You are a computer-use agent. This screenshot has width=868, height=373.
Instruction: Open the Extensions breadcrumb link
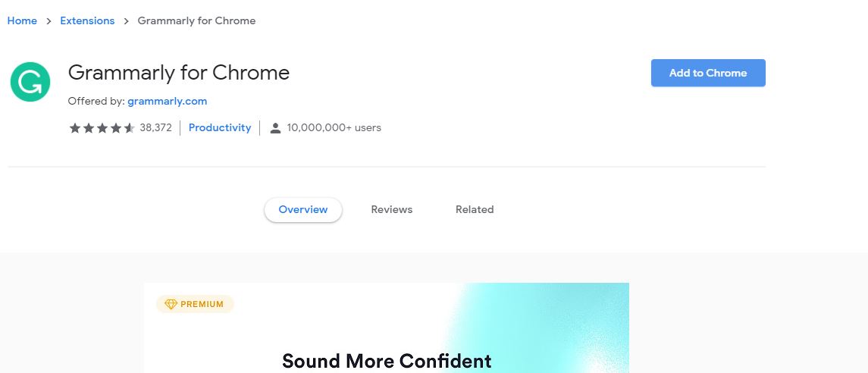[87, 21]
